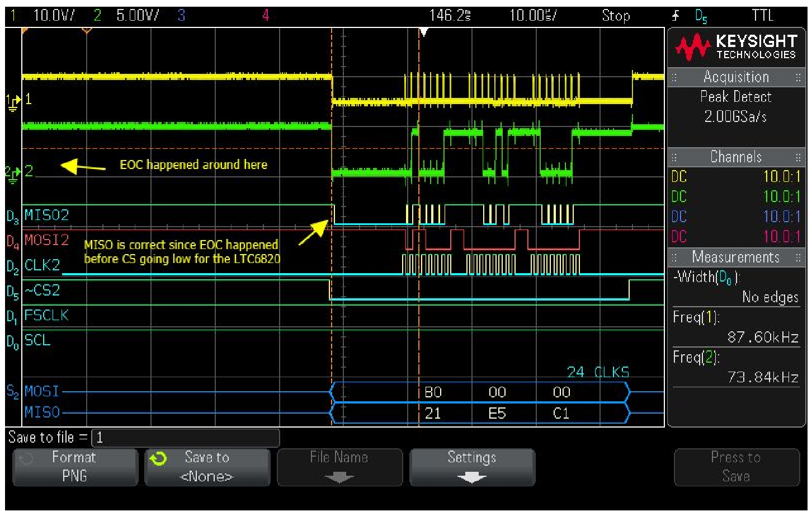Click the Keysight Technologies logo

tap(736, 47)
